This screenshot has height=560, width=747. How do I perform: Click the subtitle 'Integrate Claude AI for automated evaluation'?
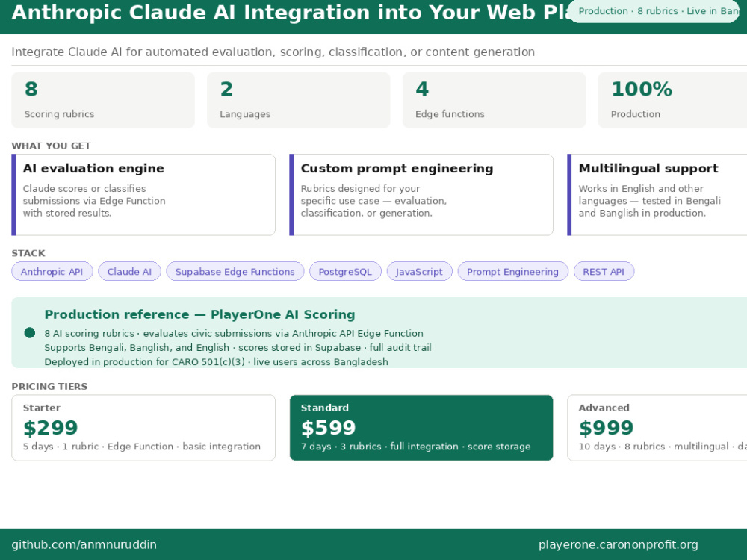click(x=273, y=52)
